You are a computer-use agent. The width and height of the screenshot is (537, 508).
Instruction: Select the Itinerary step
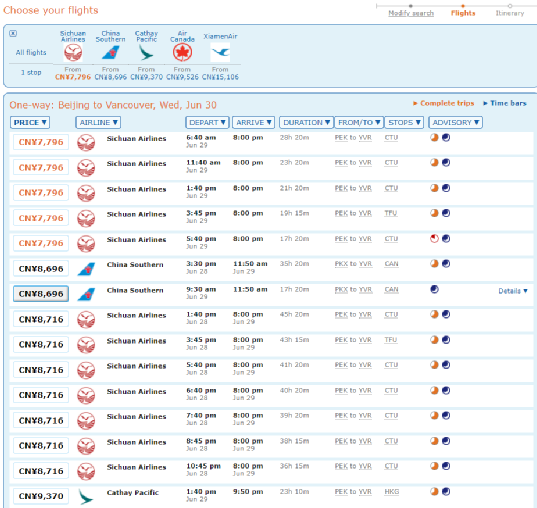coord(510,13)
